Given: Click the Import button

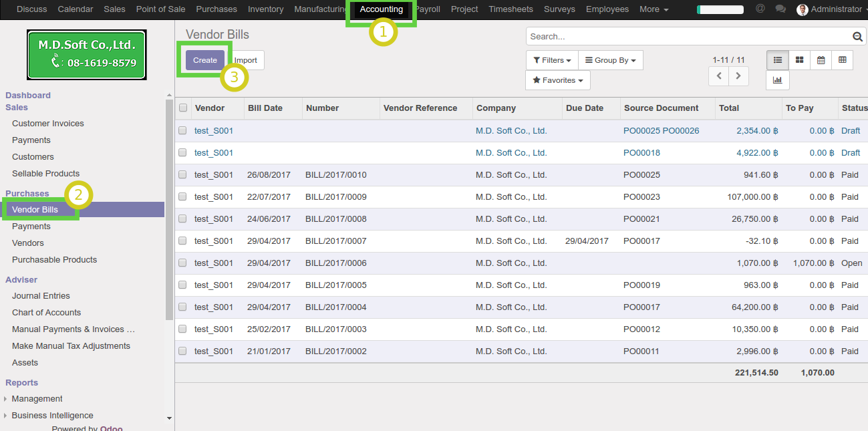Looking at the screenshot, I should click(x=247, y=60).
